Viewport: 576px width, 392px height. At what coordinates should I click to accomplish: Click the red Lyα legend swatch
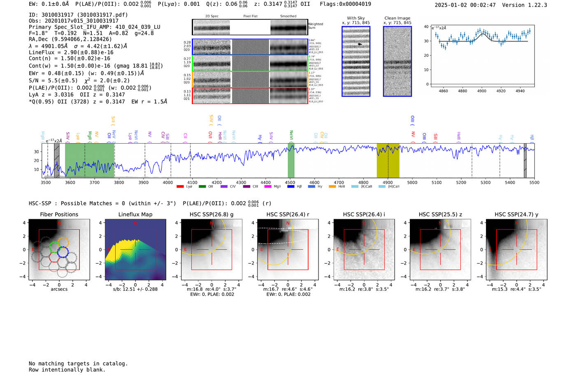click(180, 186)
